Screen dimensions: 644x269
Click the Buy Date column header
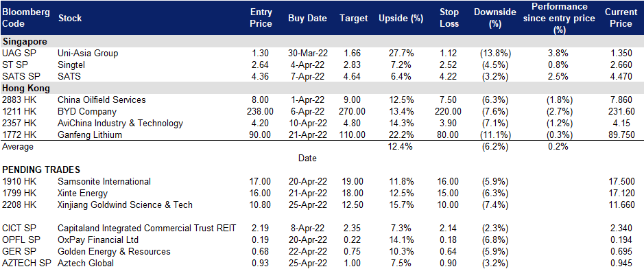pyautogui.click(x=307, y=18)
